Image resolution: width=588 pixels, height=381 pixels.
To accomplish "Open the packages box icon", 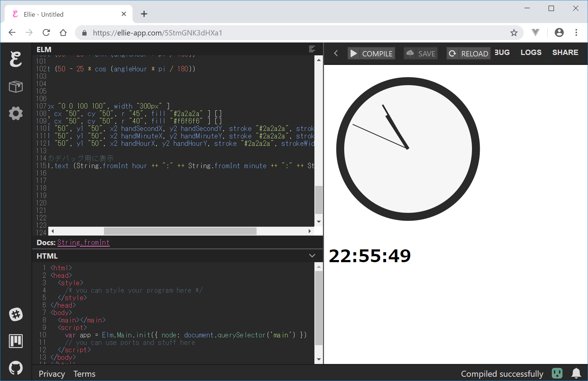I will [x=16, y=87].
